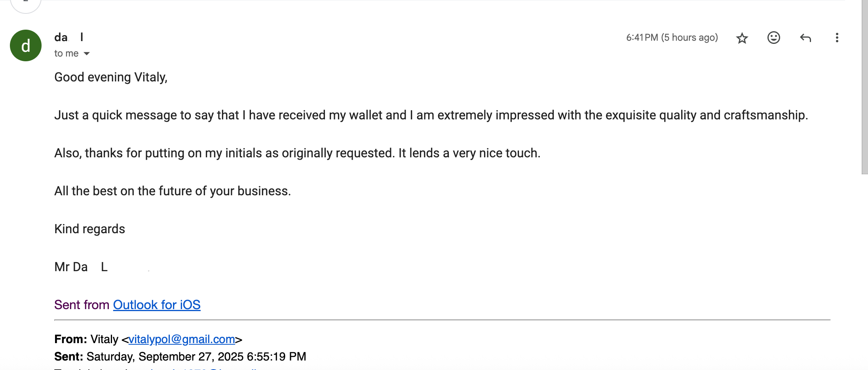Click the quoted "Sent: Saturday, September 27" date line
Image resolution: width=868 pixels, height=370 pixels.
[180, 357]
